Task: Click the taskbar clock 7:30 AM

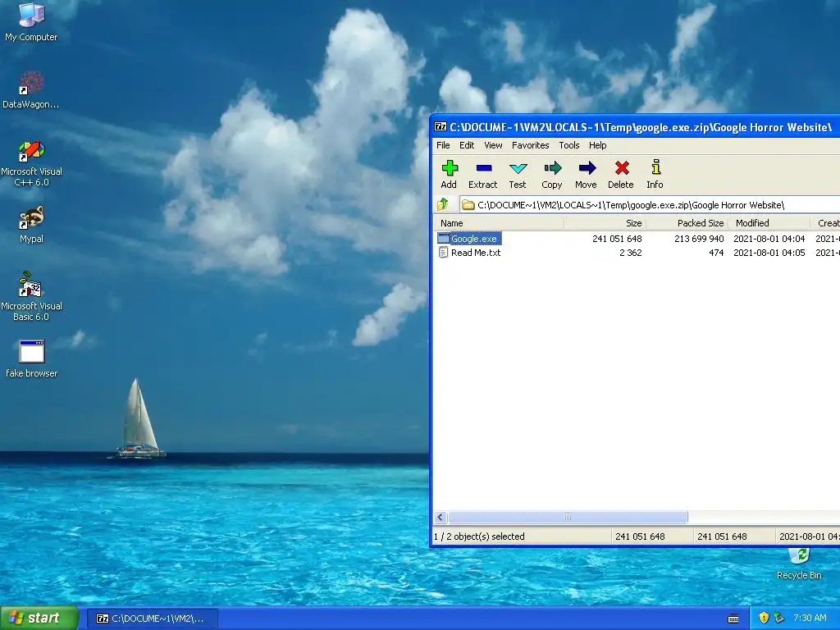Action: tap(810, 618)
